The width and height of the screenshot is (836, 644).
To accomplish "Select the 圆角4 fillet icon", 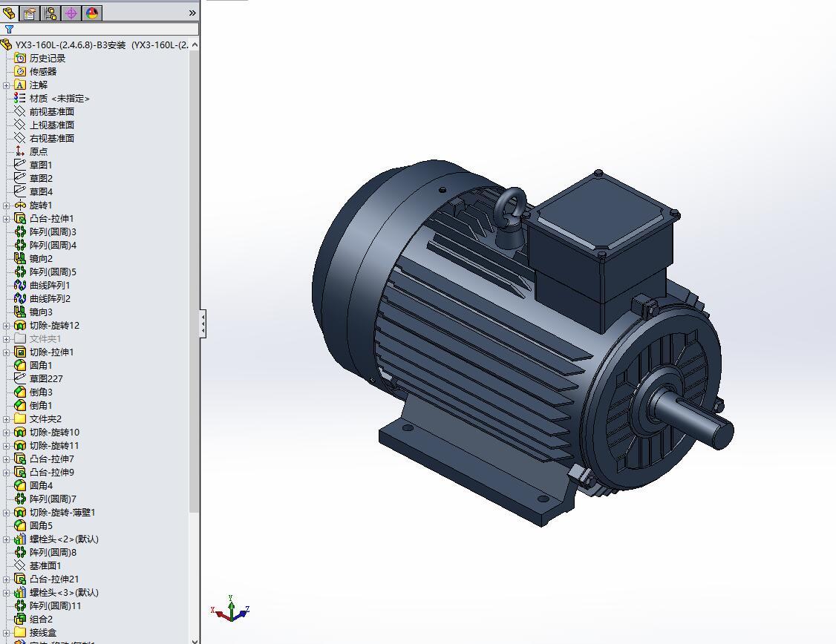I will coord(20,485).
